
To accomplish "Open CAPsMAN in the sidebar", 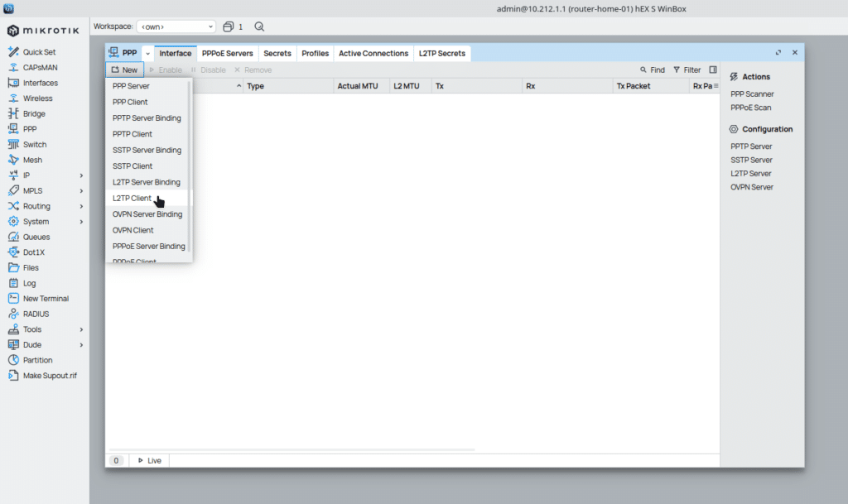I will tap(40, 68).
